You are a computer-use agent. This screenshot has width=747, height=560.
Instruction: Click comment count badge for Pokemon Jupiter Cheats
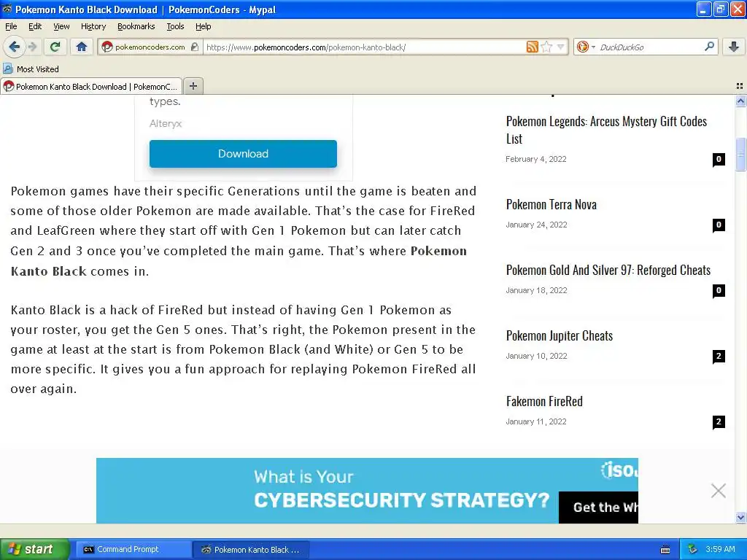click(719, 356)
